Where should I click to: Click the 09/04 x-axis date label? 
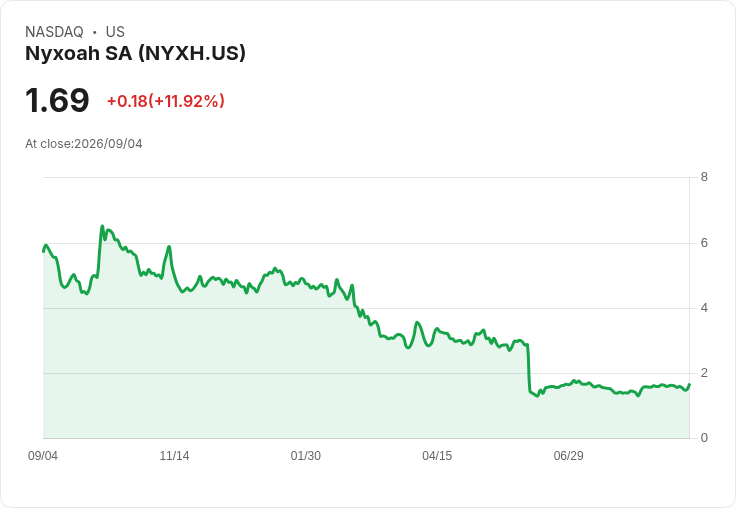click(43, 455)
